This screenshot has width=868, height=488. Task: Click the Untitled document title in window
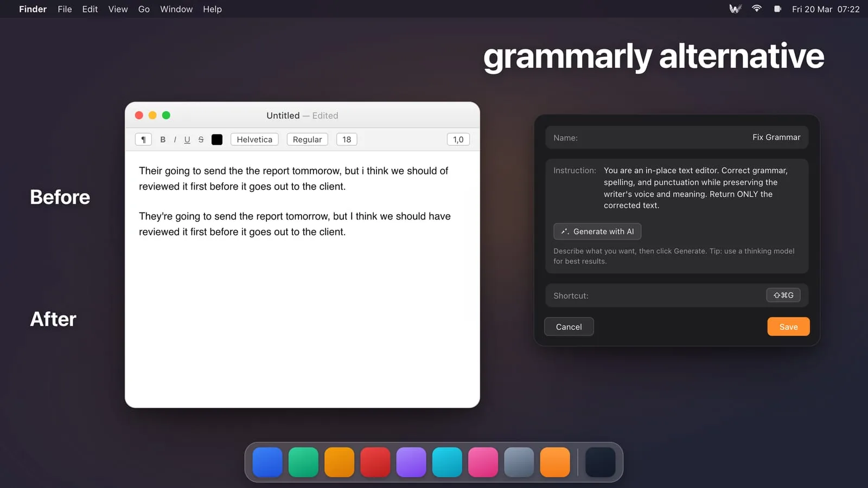point(283,115)
